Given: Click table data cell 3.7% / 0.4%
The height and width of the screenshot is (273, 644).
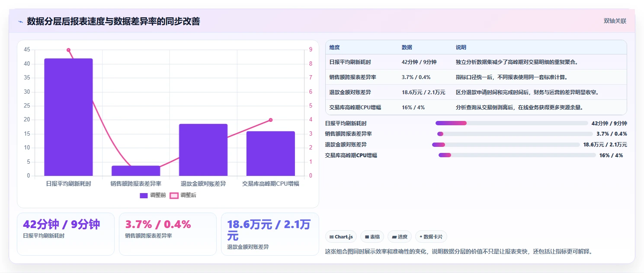Looking at the screenshot, I should coord(416,77).
